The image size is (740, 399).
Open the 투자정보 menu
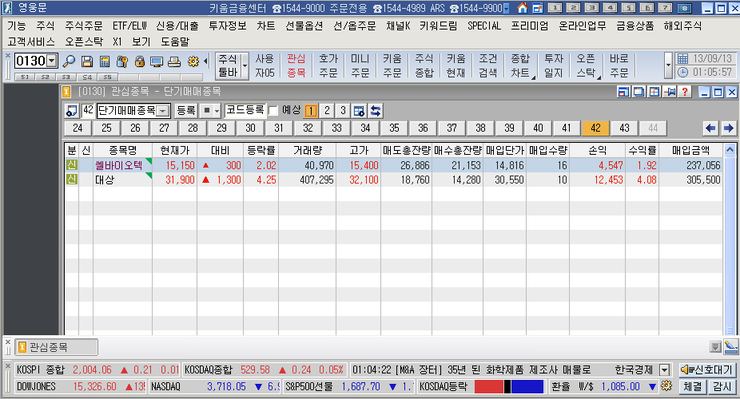[x=227, y=26]
